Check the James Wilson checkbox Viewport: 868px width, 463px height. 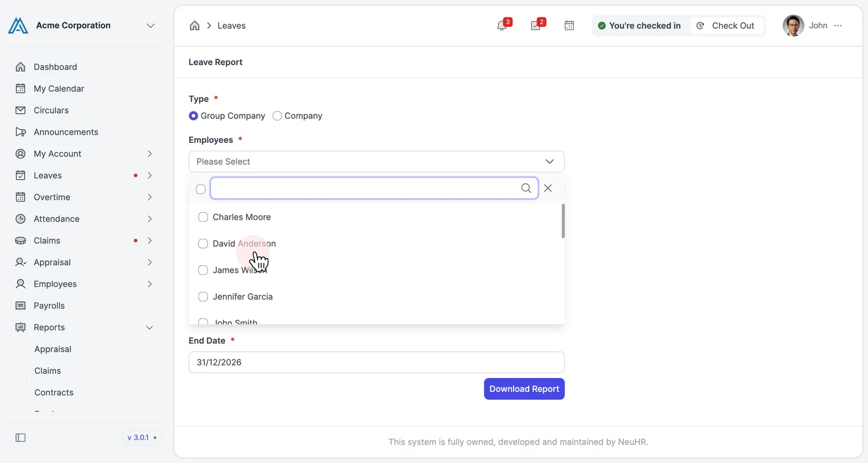click(203, 270)
